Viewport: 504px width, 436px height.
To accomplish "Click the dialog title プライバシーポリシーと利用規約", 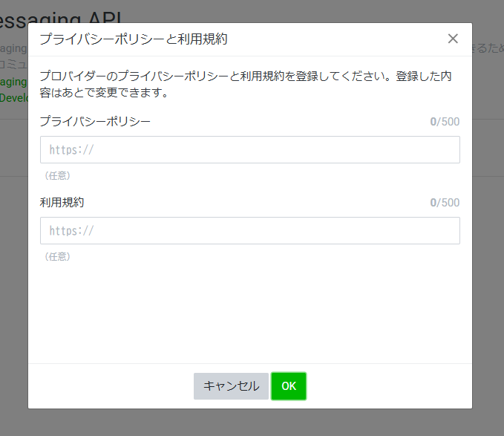I will [134, 39].
